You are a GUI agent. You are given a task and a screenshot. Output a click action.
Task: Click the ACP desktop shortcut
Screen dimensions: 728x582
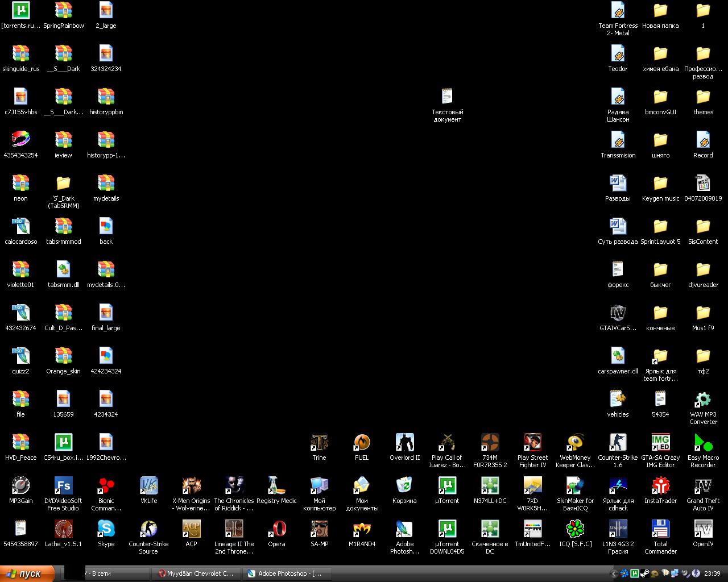[191, 529]
